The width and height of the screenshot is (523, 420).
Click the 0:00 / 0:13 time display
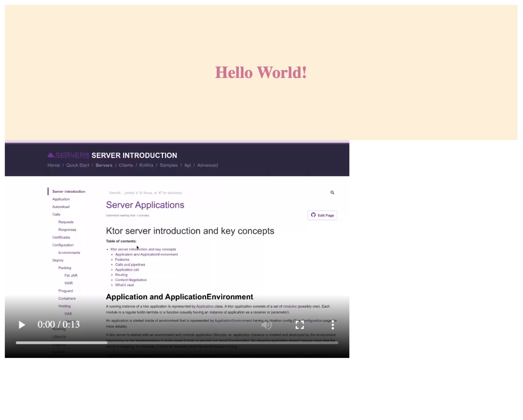point(59,324)
